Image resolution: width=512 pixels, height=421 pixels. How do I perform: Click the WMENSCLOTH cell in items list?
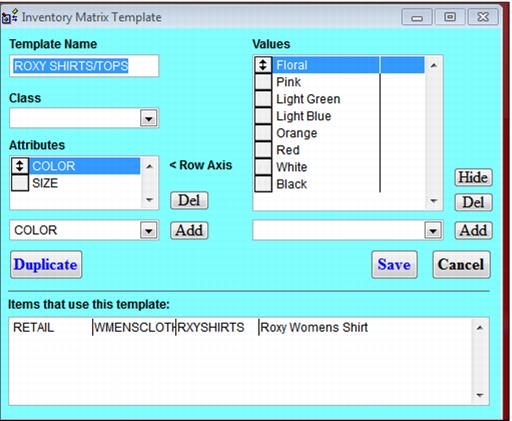[135, 327]
